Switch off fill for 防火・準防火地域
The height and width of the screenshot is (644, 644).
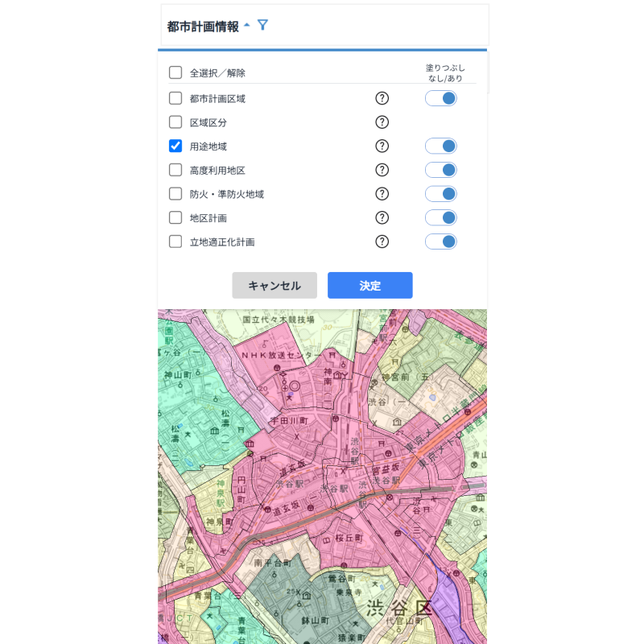coord(441,194)
